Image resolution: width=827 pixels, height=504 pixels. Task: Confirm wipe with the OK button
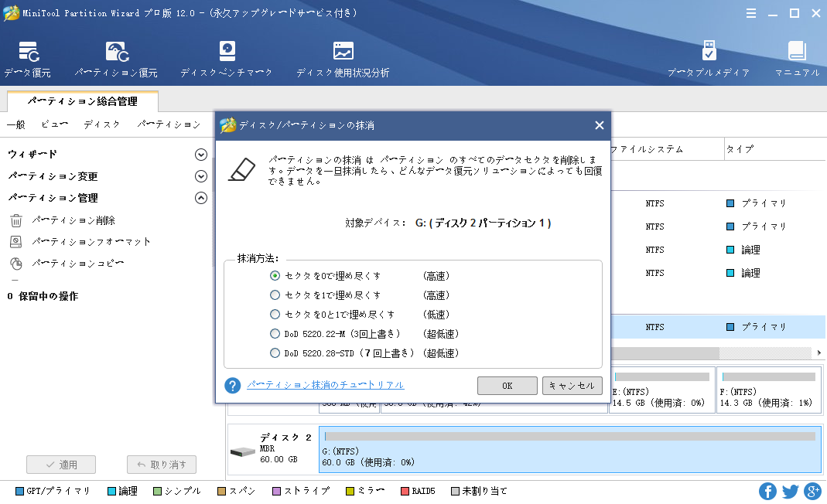click(507, 386)
